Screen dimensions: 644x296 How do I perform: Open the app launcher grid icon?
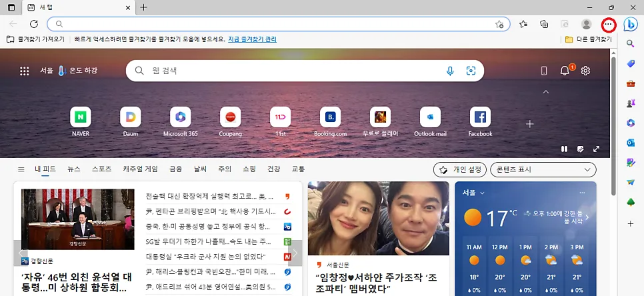(24, 71)
